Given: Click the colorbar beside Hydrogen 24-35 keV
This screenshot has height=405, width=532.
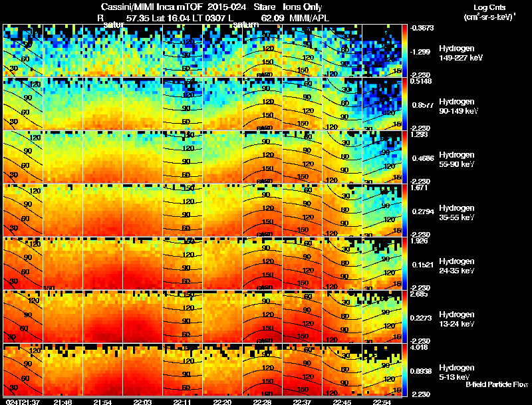Looking at the screenshot, I should (404, 263).
